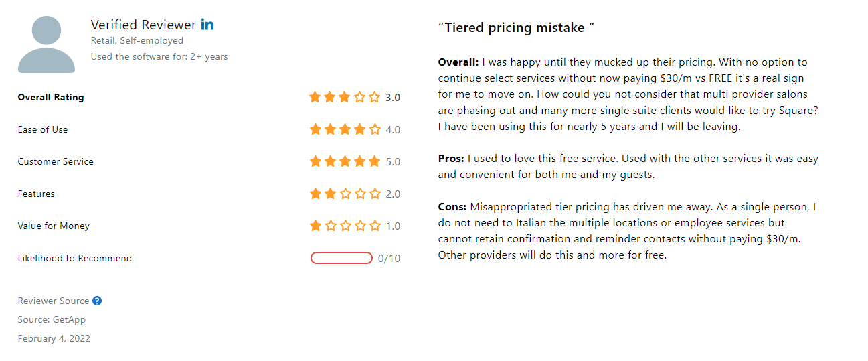Click the Source: GetApp text
The width and height of the screenshot is (868, 361).
(52, 319)
